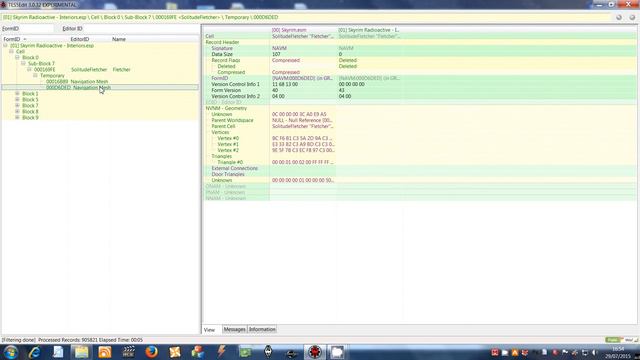Collapse the 000169FE SolitudeFletcher node
The height and width of the screenshot is (360, 640).
tap(29, 69)
